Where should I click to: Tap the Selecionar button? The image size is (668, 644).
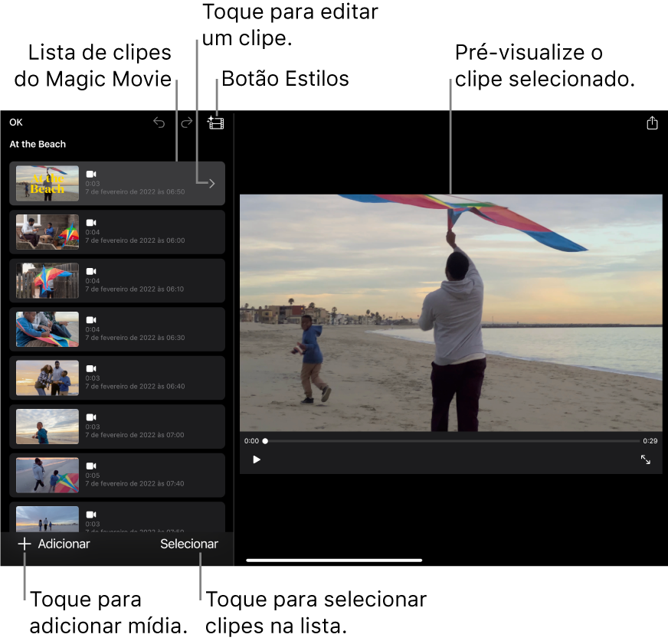point(189,544)
